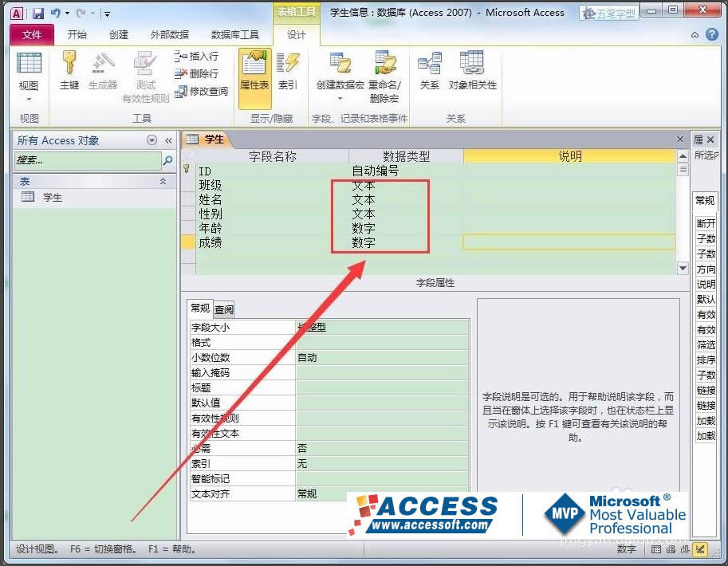Open the 创建数据宏 dropdown button
728x566 pixels.
click(340, 77)
